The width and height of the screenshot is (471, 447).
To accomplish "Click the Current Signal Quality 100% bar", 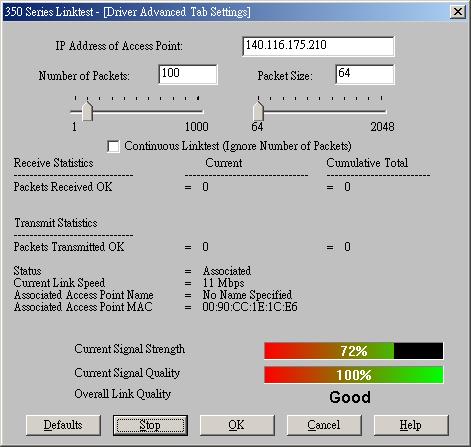I will click(x=354, y=375).
